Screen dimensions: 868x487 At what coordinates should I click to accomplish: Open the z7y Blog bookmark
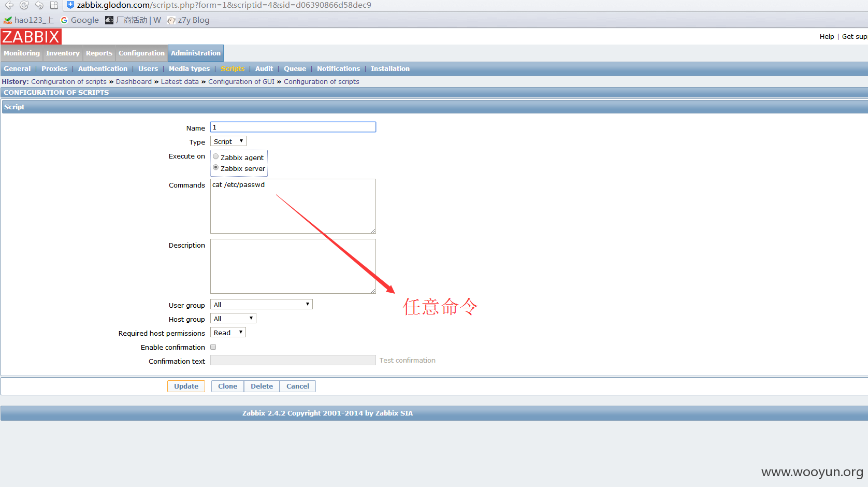click(x=189, y=20)
